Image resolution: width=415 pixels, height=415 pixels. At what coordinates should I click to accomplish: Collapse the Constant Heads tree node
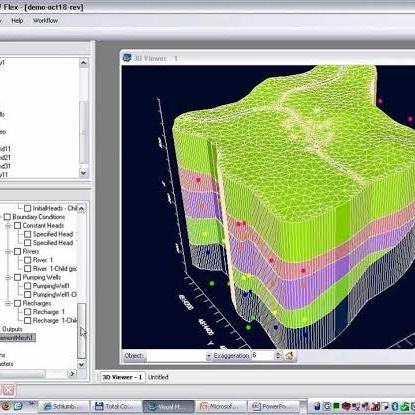(x=8, y=226)
